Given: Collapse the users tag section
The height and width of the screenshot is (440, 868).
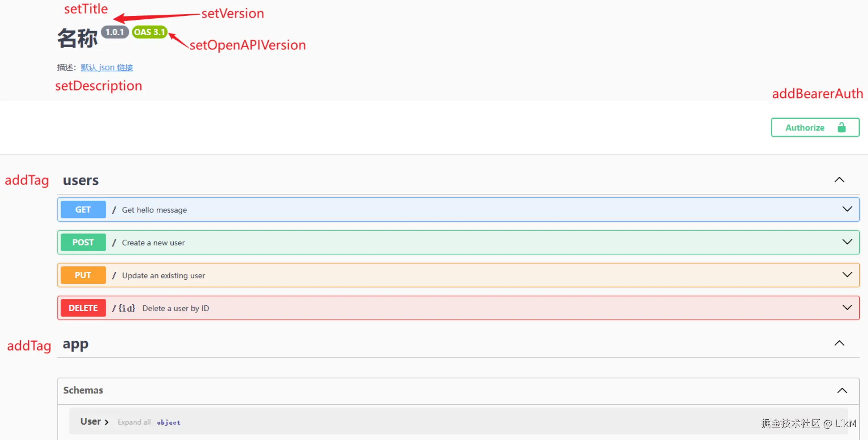Looking at the screenshot, I should point(839,180).
